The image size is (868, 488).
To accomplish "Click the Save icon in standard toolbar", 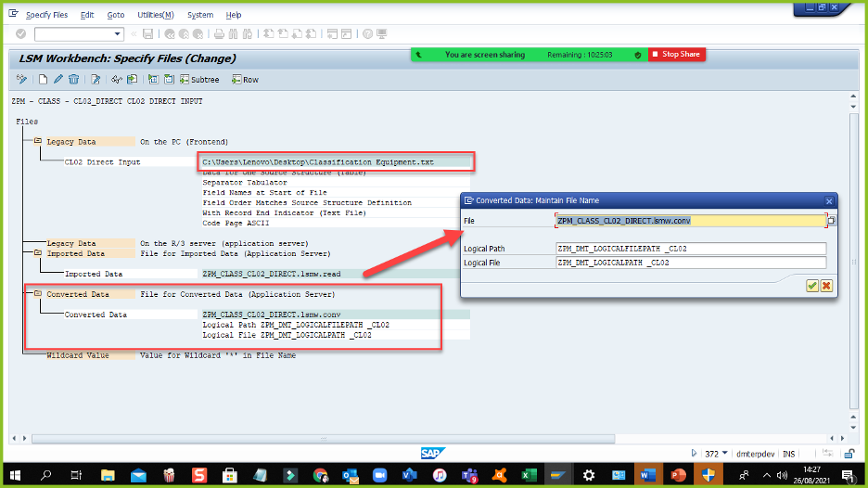I will click(147, 34).
